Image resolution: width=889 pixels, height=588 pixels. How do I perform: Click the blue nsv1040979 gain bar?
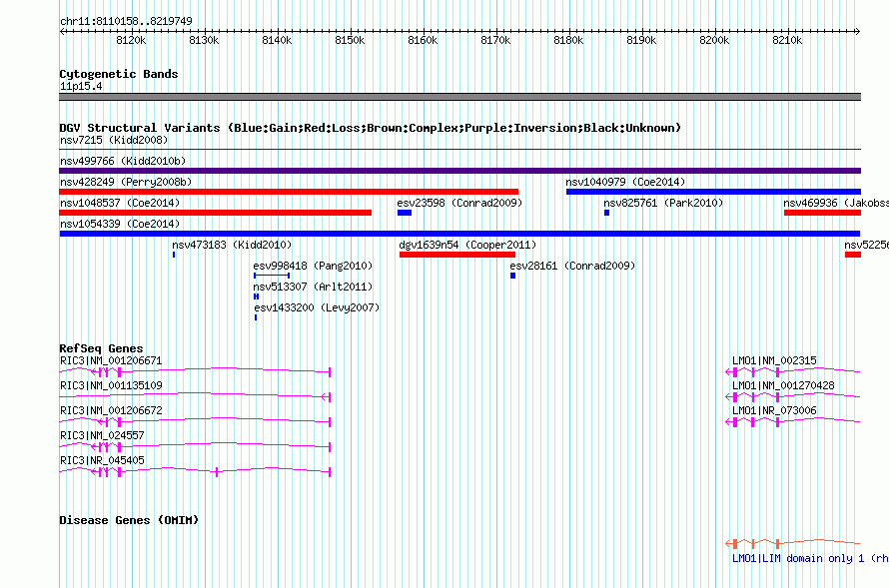pos(713,192)
